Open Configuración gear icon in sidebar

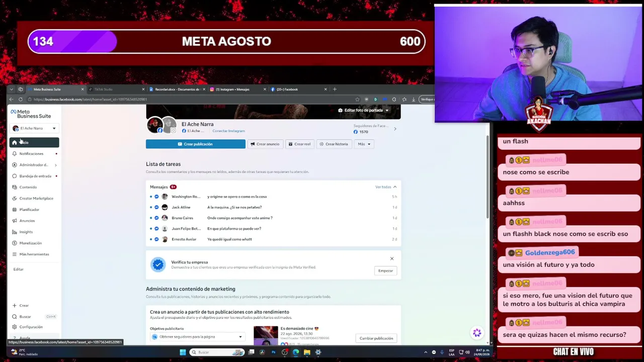coord(15,327)
